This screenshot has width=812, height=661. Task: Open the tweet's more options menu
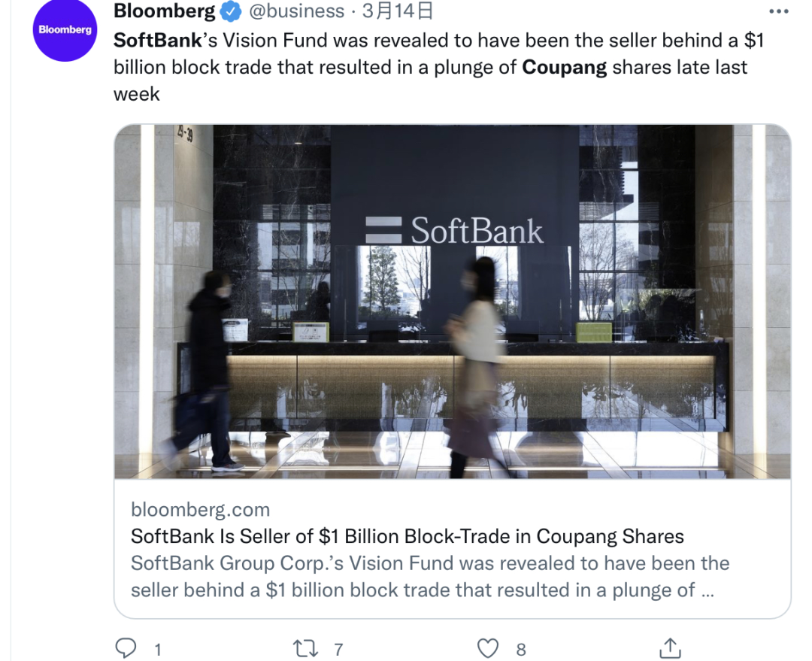point(778,11)
